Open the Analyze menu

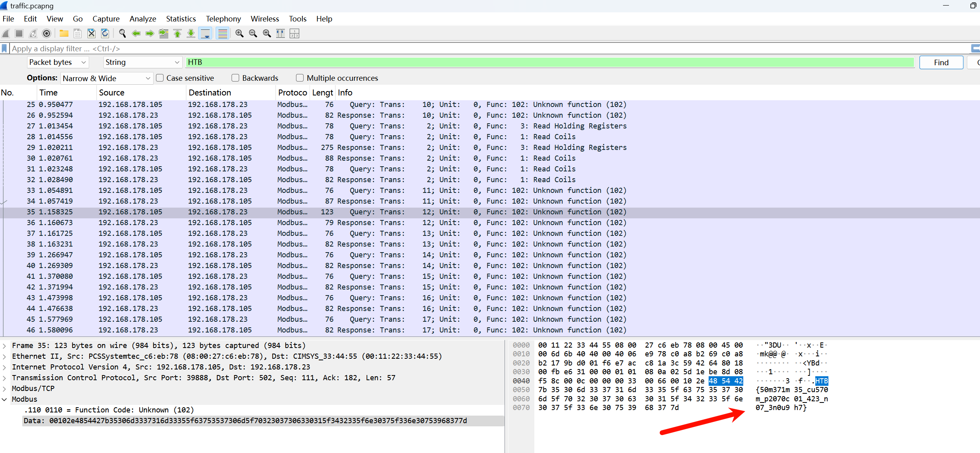[x=142, y=19]
